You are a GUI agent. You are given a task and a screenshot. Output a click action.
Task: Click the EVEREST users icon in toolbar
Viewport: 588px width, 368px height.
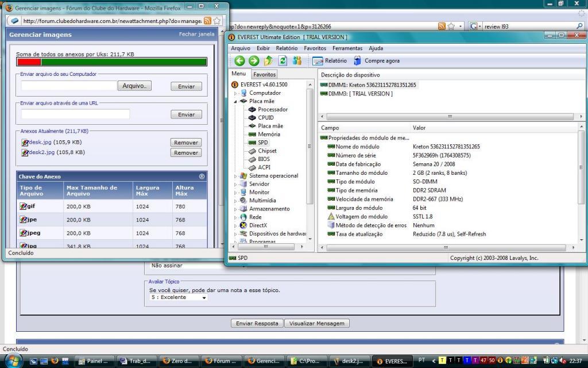[x=297, y=60]
